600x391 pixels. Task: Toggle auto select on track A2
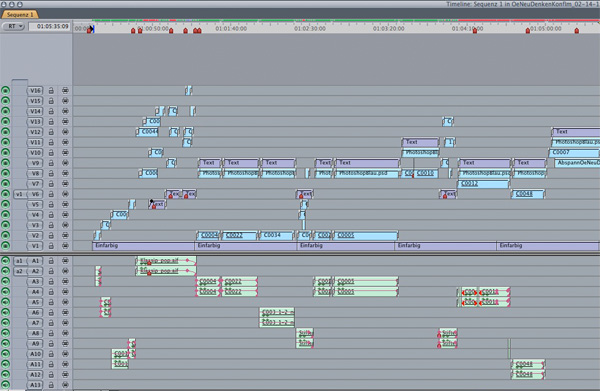tap(65, 271)
